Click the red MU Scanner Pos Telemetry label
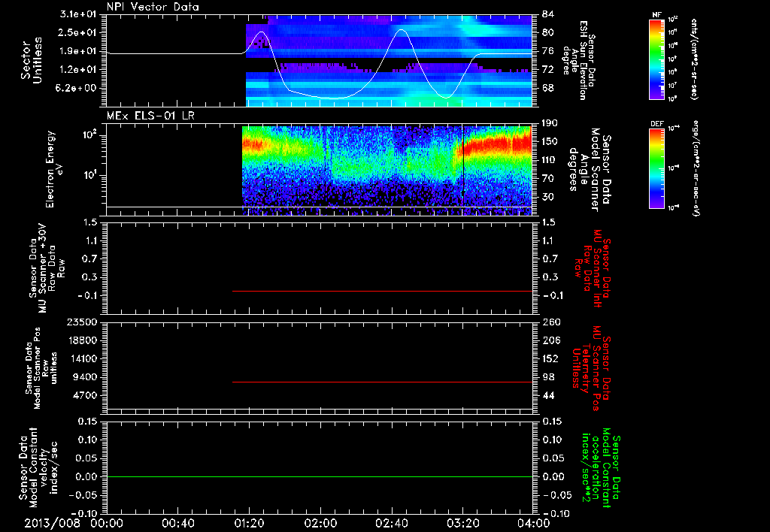This screenshot has width=770, height=532. (x=591, y=368)
